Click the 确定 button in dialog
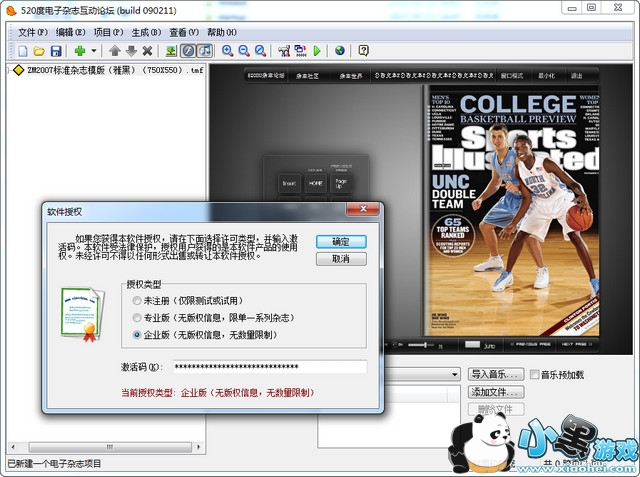Screen dimensions: 640x477 [340, 241]
